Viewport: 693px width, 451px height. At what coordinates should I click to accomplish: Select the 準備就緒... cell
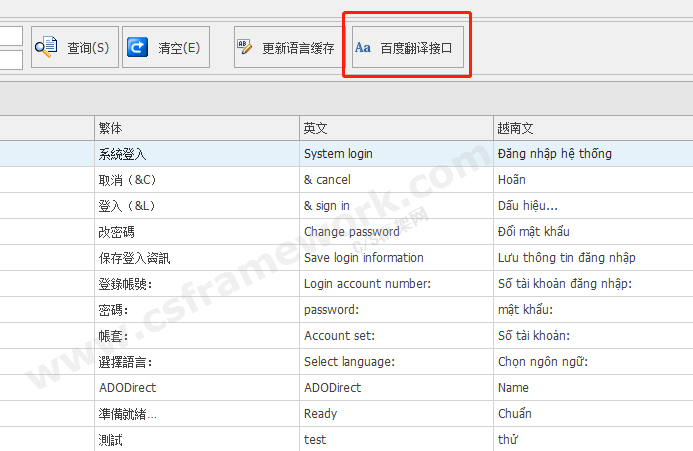[x=128, y=413]
